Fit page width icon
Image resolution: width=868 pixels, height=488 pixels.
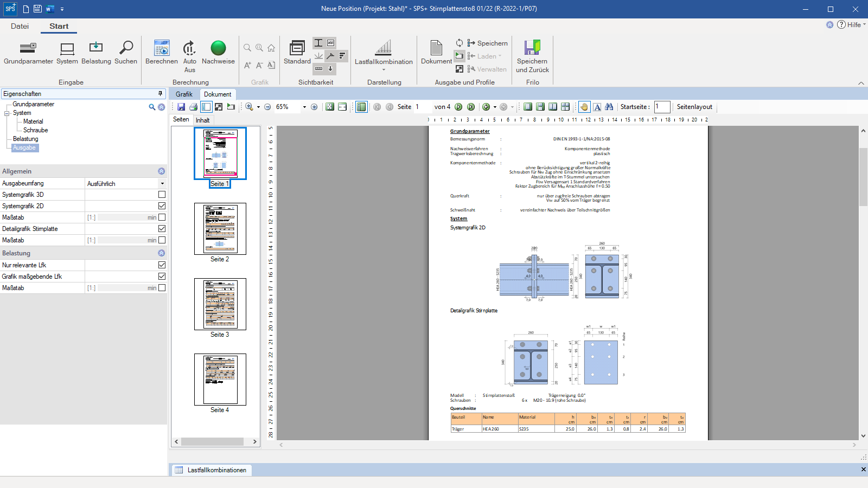342,107
